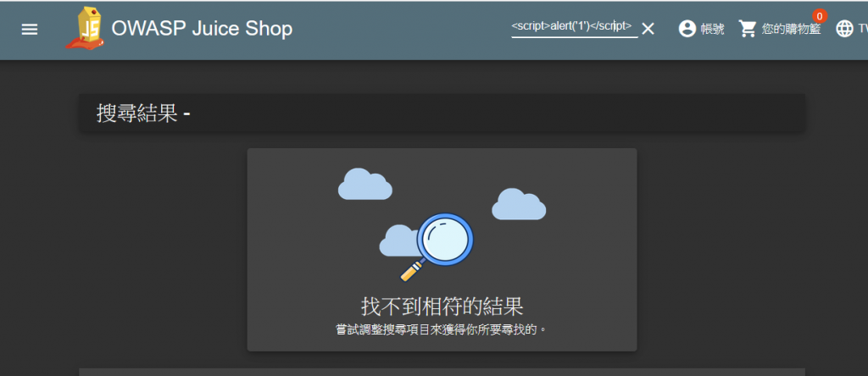Select the 找不到相符的結果 message
Viewport: 868px width, 376px height.
[442, 306]
